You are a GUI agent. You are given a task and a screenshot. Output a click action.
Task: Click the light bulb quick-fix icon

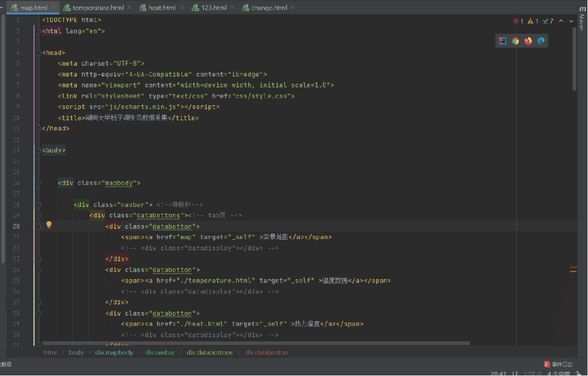coord(49,225)
